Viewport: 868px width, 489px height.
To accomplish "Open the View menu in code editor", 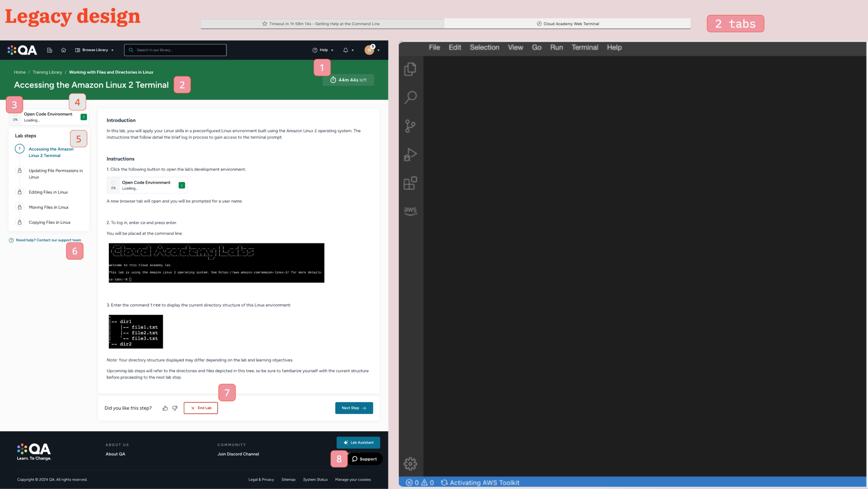I will (515, 47).
